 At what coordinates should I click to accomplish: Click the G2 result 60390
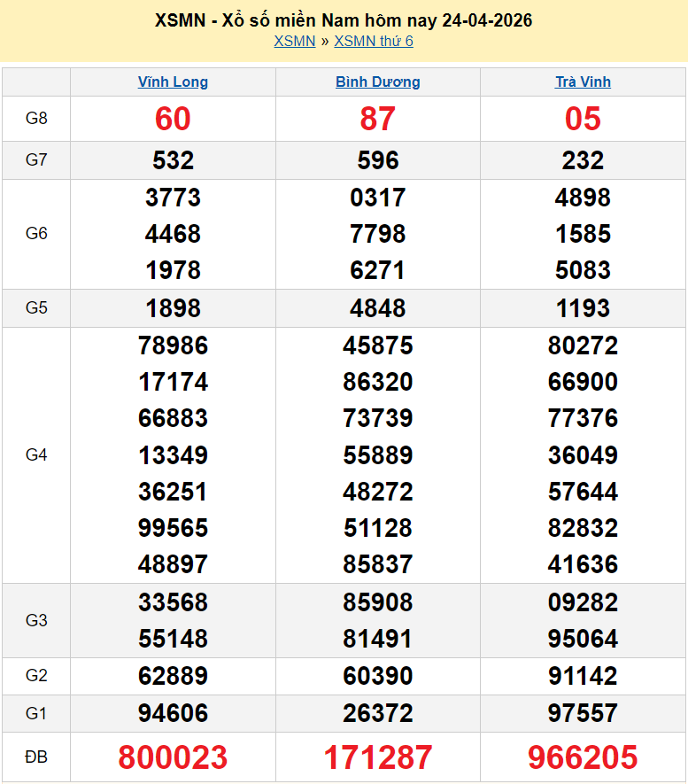tap(377, 677)
